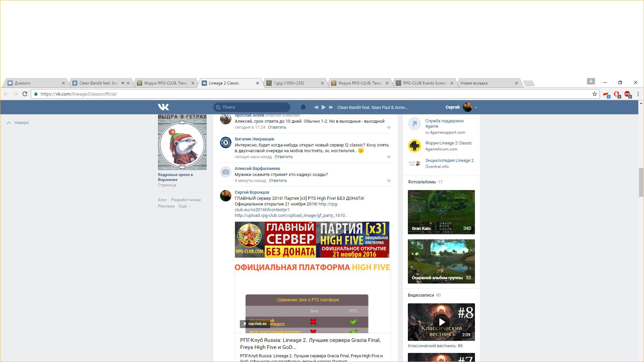Like Алексей Варфаломеев's comment heart
Viewport: 644px width, 362px height.
click(x=389, y=181)
